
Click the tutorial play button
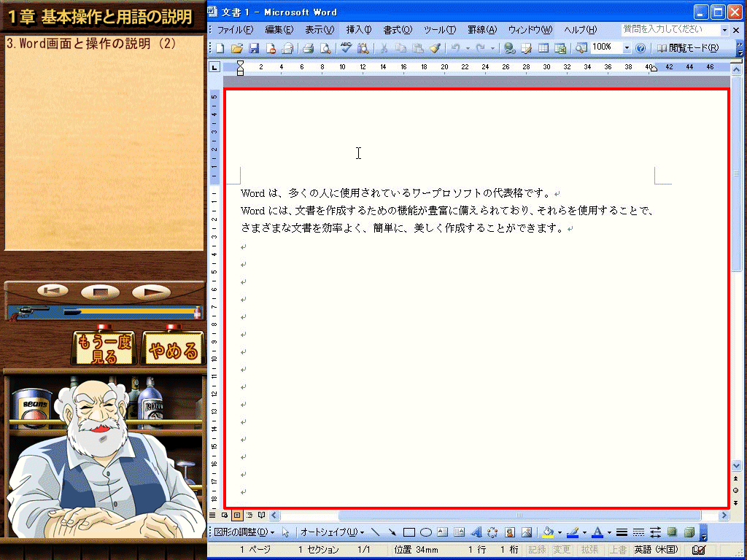151,292
